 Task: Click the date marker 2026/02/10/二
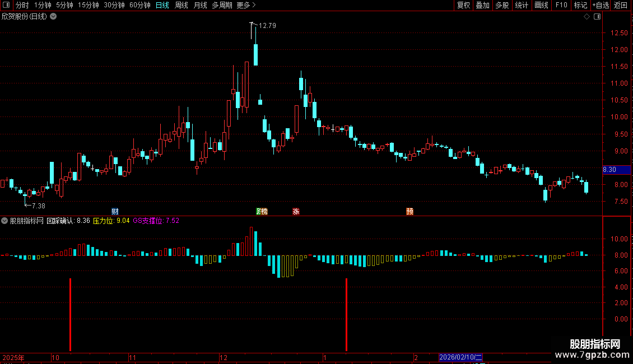pos(460,357)
